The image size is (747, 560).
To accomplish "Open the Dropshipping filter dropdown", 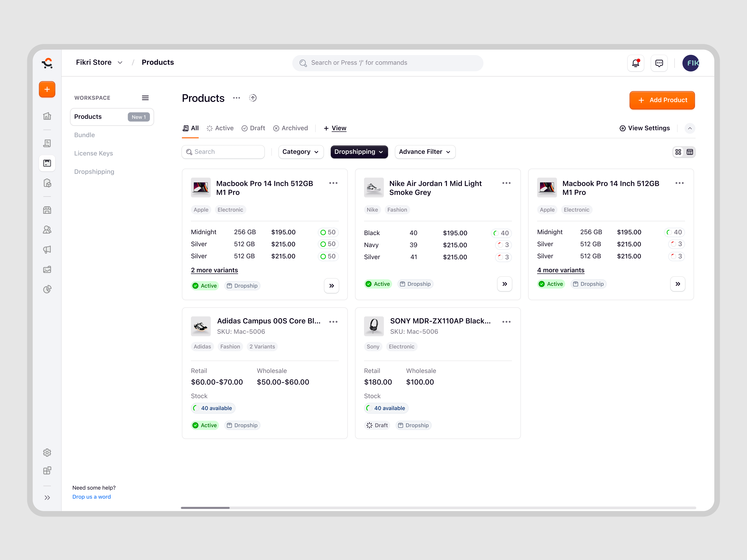I will pos(359,152).
